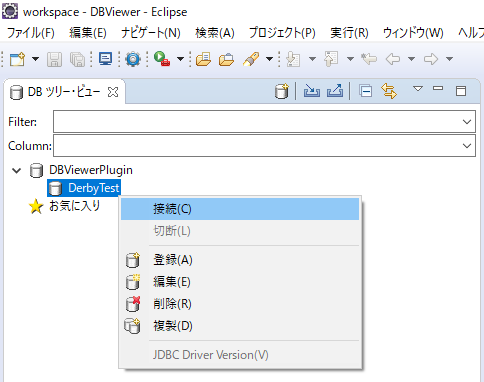Choose 削除(R) from the context menu

pyautogui.click(x=240, y=304)
